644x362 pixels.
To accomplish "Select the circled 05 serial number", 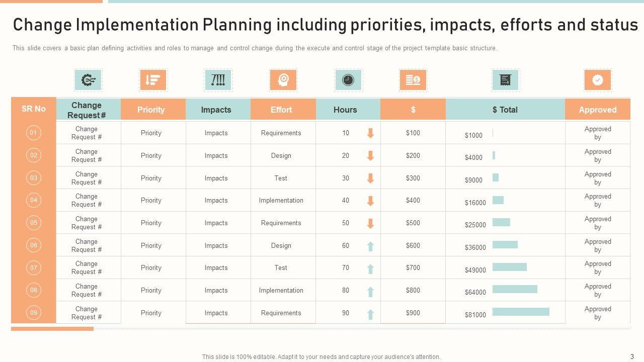I will pos(34,222).
